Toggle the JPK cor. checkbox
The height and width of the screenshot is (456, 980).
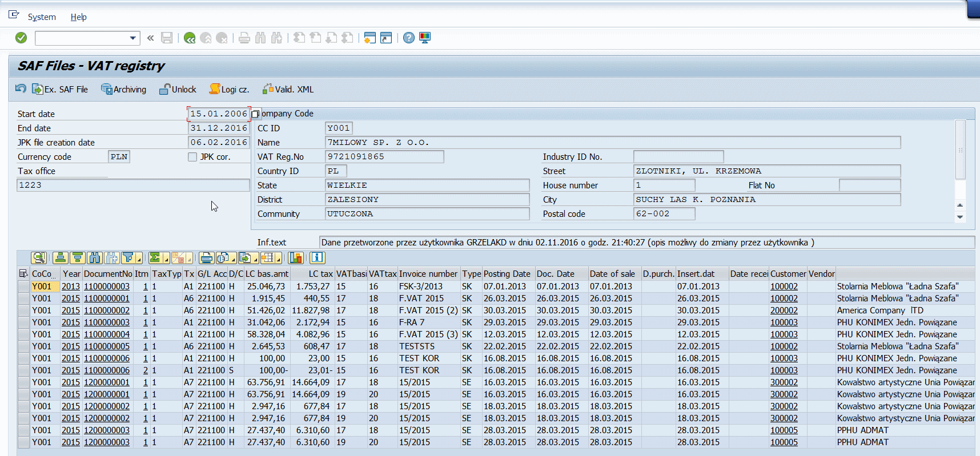(x=192, y=157)
